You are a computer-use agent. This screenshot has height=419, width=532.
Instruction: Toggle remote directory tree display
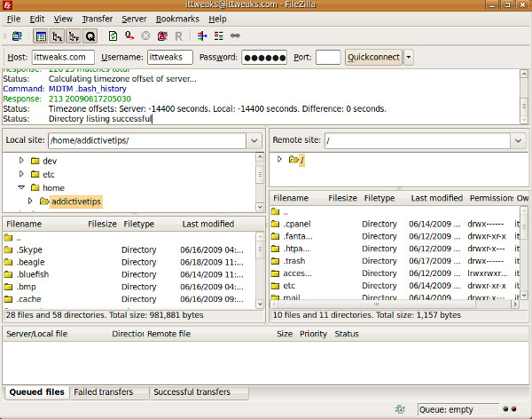click(74, 36)
